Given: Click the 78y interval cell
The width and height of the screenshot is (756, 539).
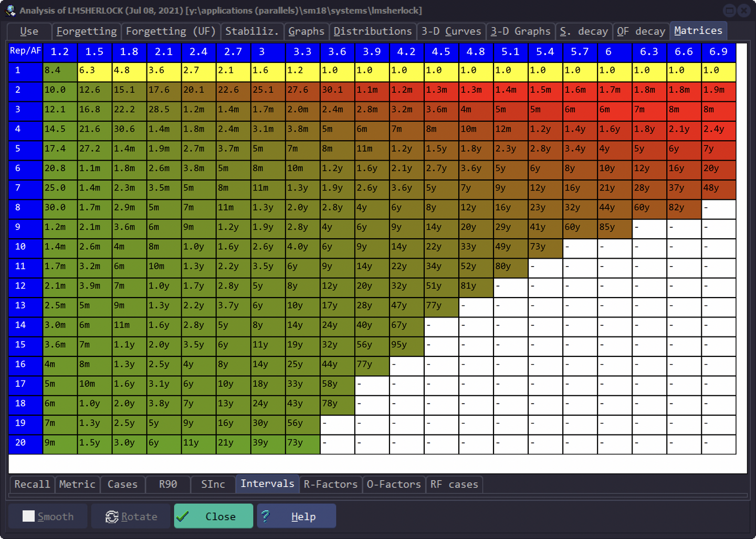Looking at the screenshot, I should (x=337, y=405).
